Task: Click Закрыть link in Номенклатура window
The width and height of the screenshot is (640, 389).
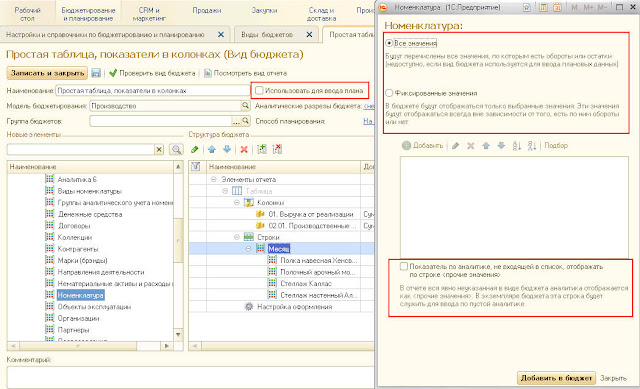Action: [x=613, y=378]
